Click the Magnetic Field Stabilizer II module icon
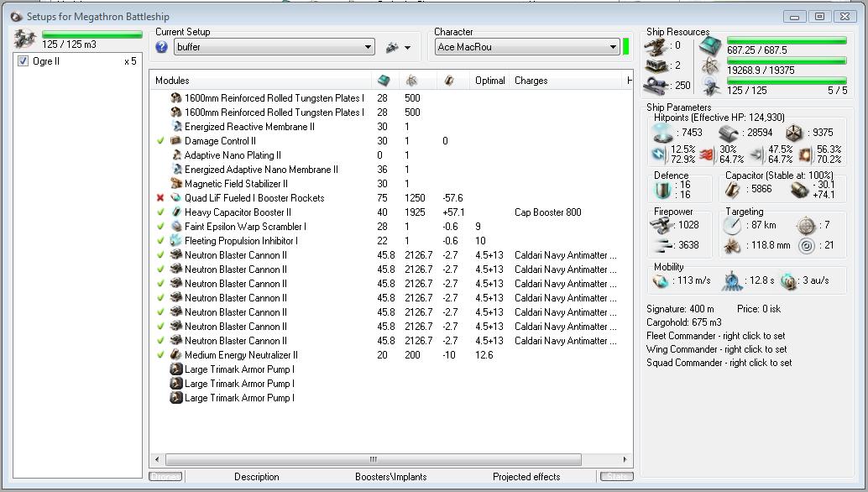The height and width of the screenshot is (492, 868). (176, 184)
